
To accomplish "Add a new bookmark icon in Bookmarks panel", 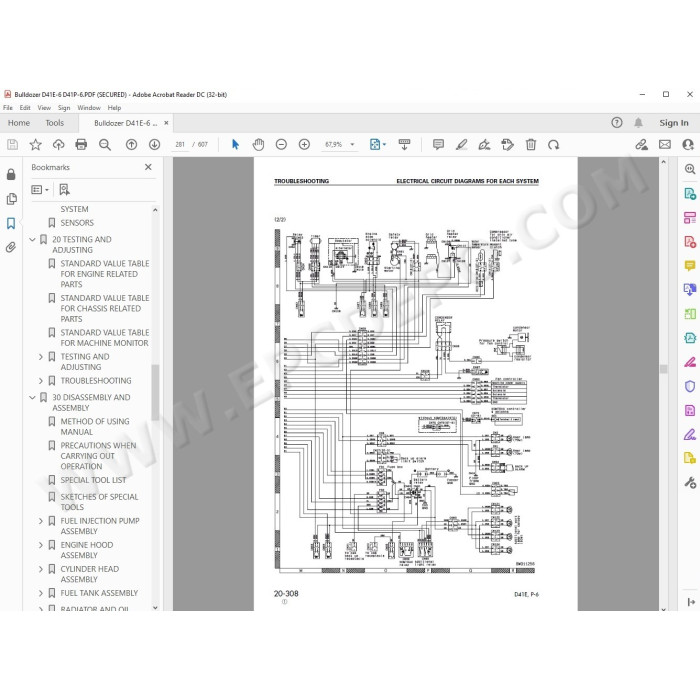I will 64,190.
